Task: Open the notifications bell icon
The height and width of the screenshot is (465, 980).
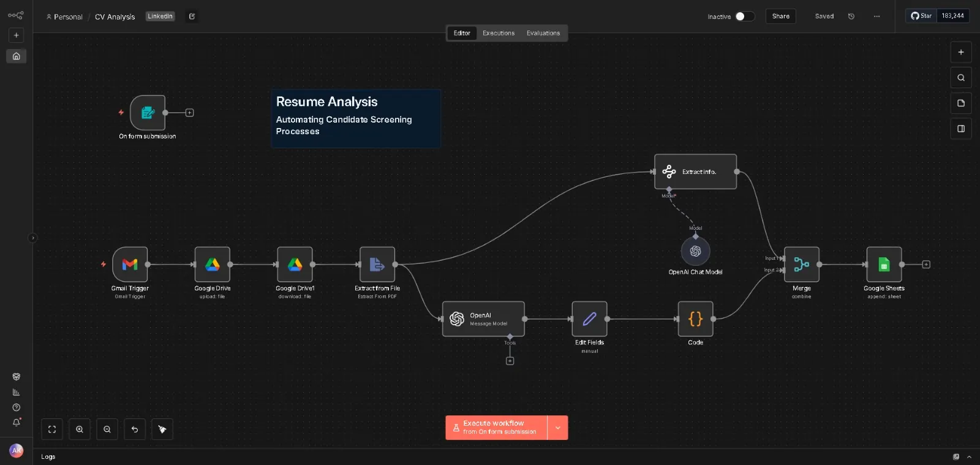Action: (x=17, y=422)
